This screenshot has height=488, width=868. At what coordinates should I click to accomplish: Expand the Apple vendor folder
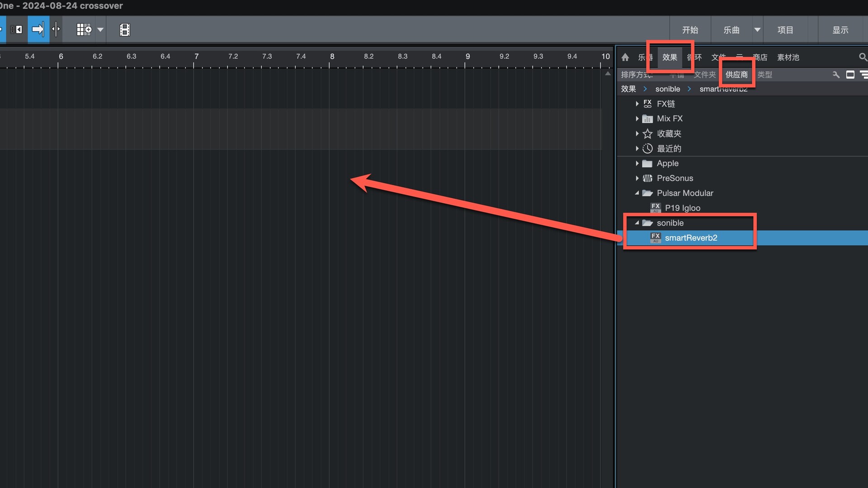click(637, 164)
